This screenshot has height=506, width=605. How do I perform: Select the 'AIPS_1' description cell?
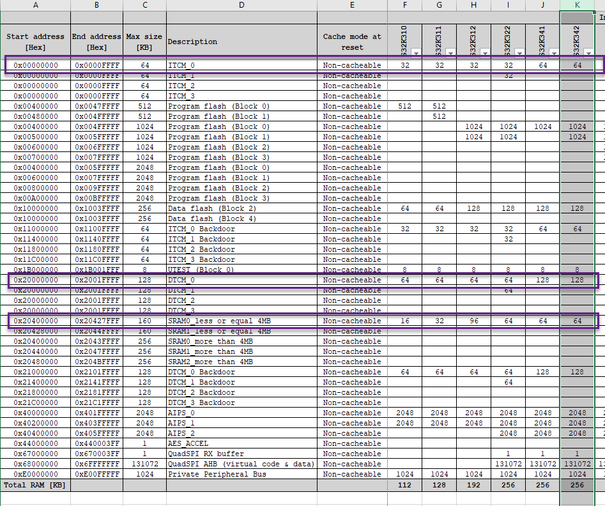pos(242,423)
